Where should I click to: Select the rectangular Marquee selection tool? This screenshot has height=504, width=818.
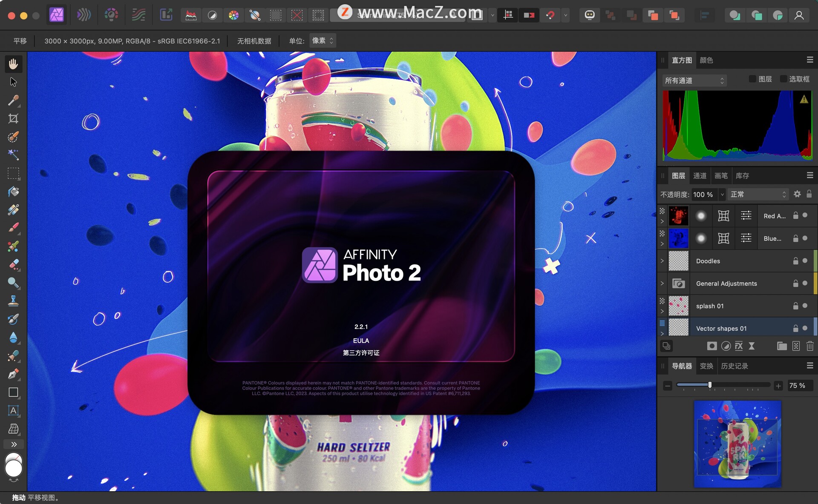(13, 173)
